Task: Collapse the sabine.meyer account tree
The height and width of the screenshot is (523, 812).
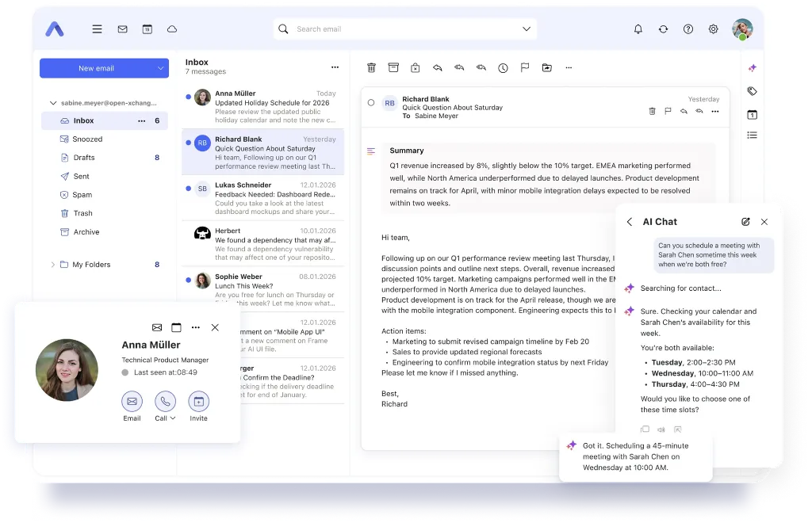Action: 53,102
